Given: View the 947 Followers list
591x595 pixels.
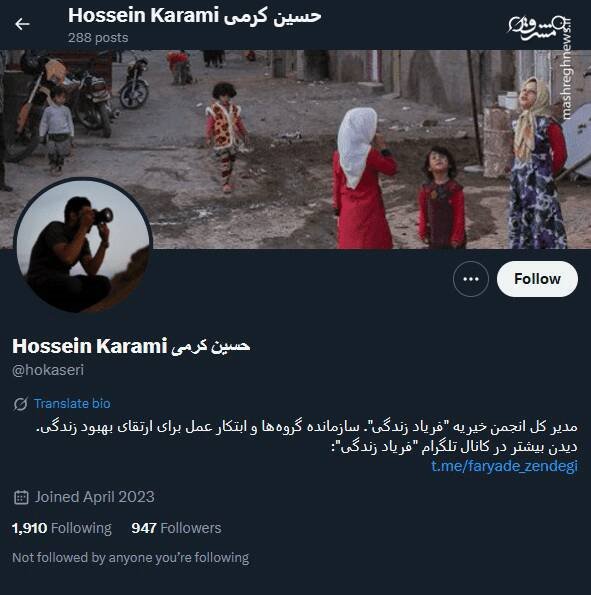Looking at the screenshot, I should point(177,528).
